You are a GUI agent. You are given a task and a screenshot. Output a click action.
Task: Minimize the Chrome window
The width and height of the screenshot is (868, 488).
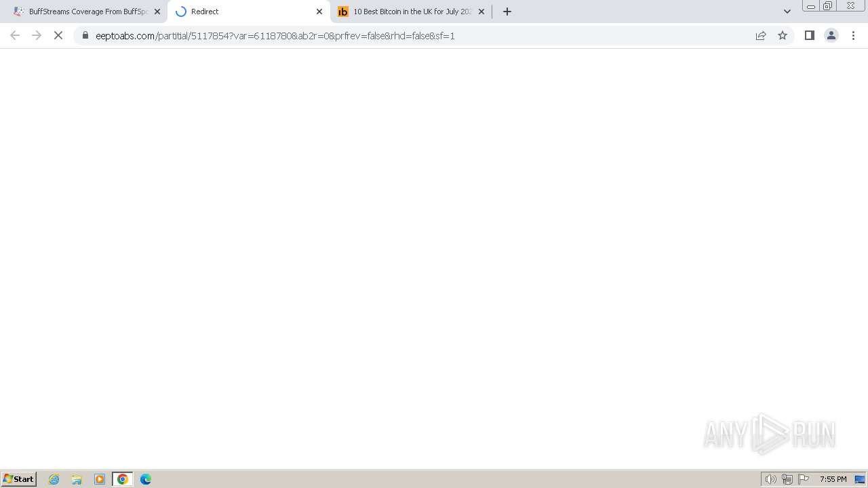pyautogui.click(x=810, y=6)
